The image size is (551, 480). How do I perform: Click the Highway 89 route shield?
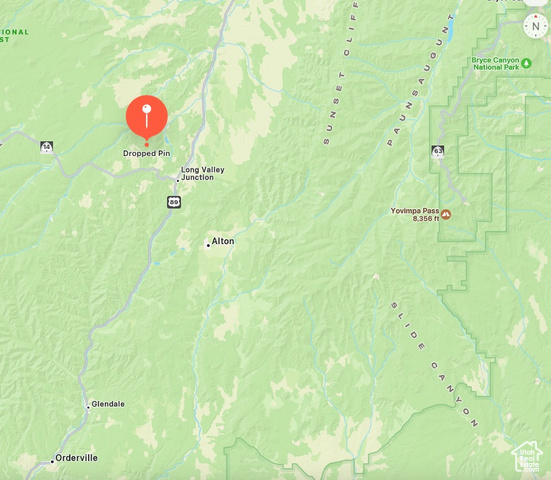pyautogui.click(x=174, y=202)
